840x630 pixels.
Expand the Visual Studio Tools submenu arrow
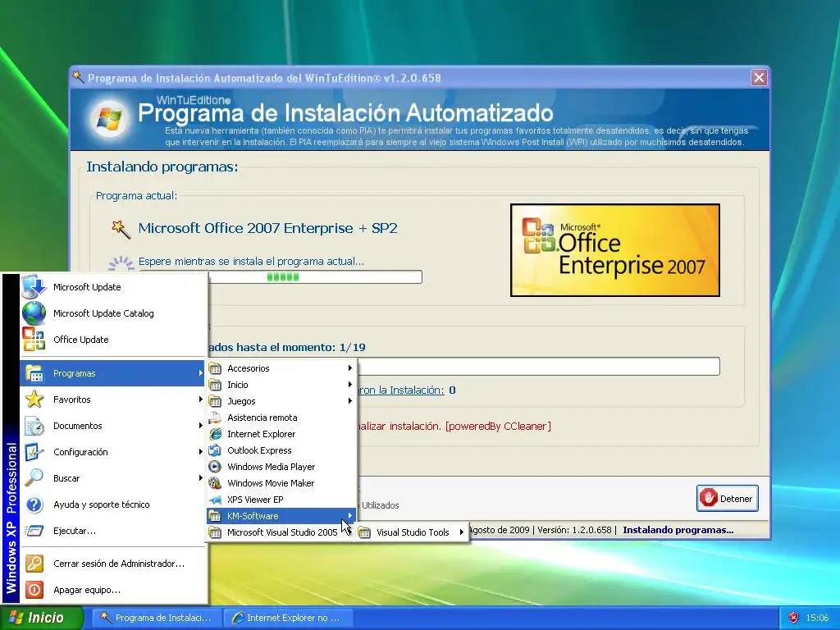click(461, 532)
